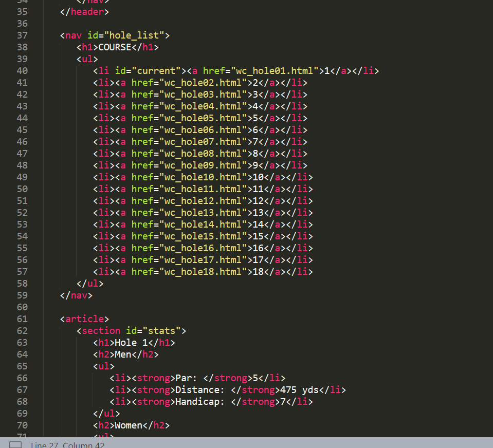This screenshot has width=493, height=448.
Task: Place cursor in the opening article tag
Action: tap(84, 319)
